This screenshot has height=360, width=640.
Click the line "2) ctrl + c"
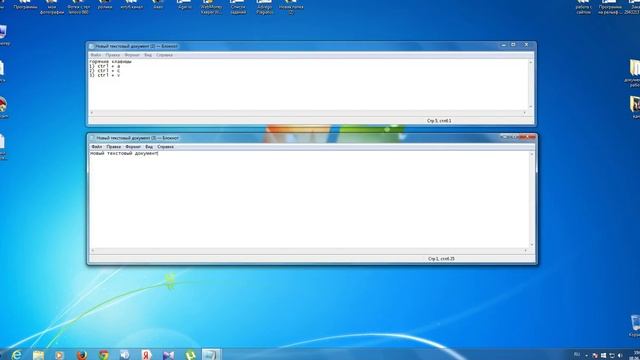(104, 71)
